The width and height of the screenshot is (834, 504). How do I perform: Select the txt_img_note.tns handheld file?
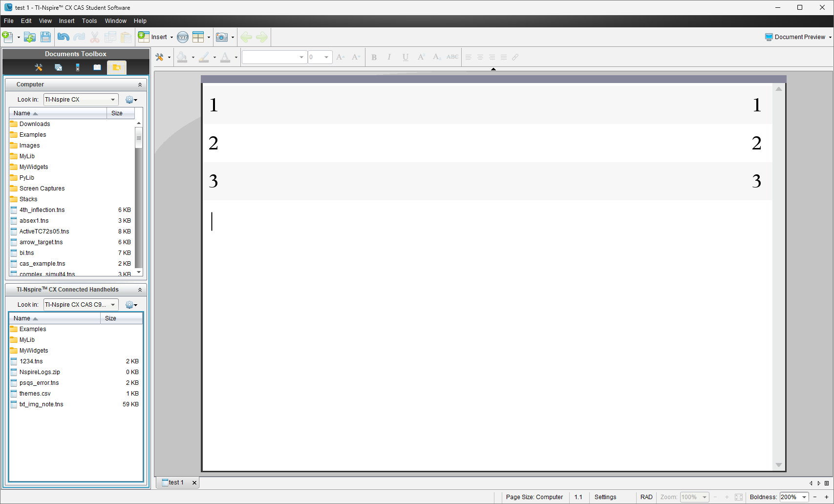coord(42,404)
